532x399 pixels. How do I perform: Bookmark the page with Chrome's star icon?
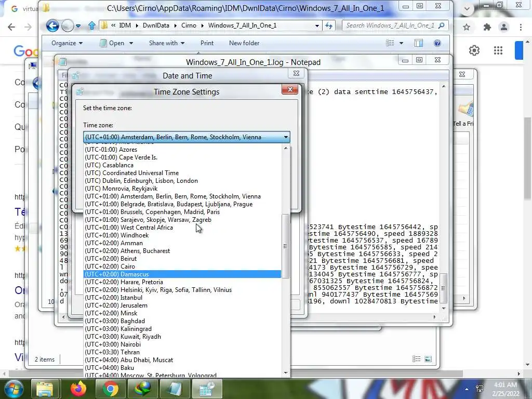(467, 27)
